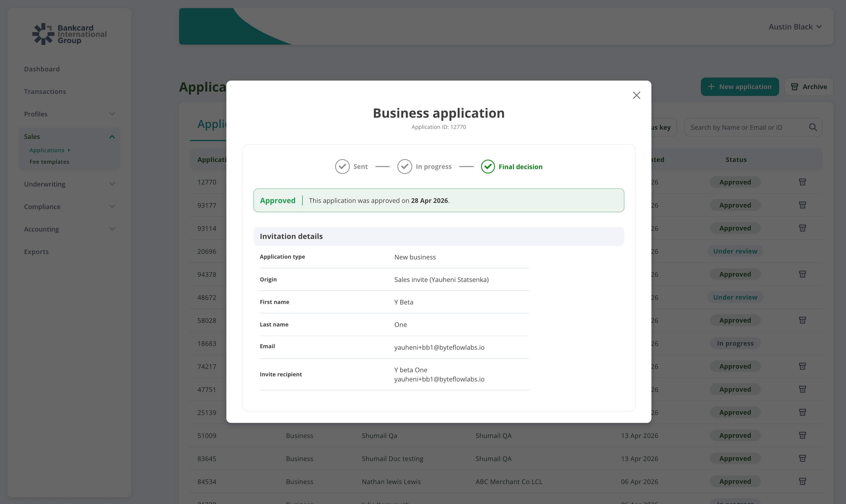This screenshot has width=846, height=504.
Task: Click application ID 18683 in the table
Action: click(x=207, y=343)
